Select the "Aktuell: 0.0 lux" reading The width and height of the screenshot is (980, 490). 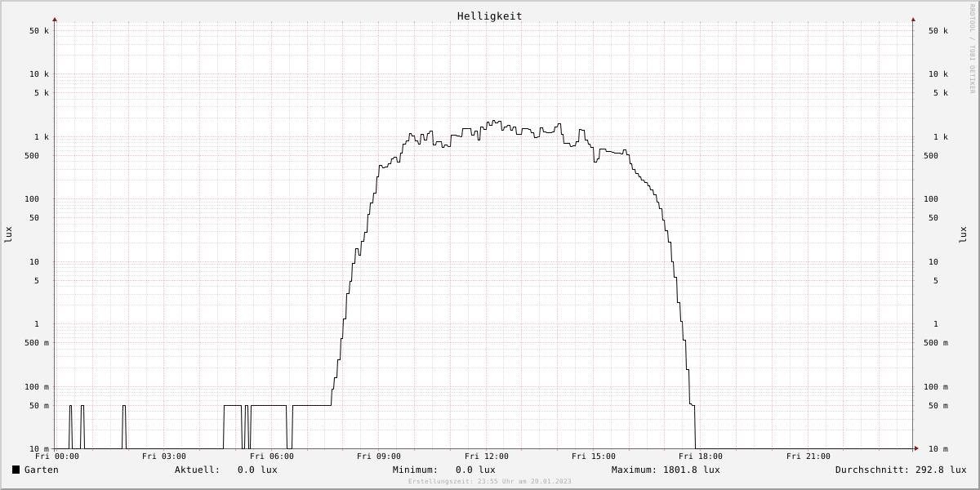pos(226,470)
